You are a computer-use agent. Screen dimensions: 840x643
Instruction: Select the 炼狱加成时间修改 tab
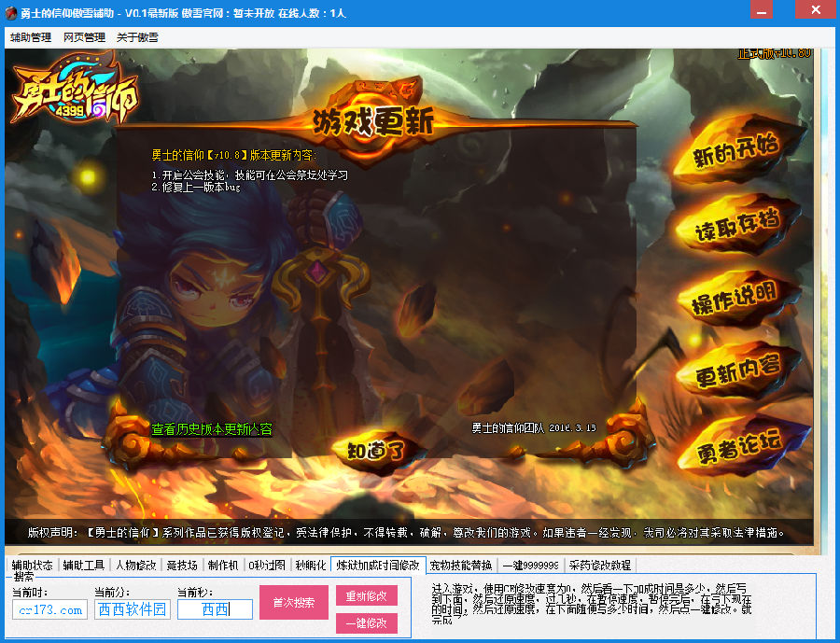point(378,565)
